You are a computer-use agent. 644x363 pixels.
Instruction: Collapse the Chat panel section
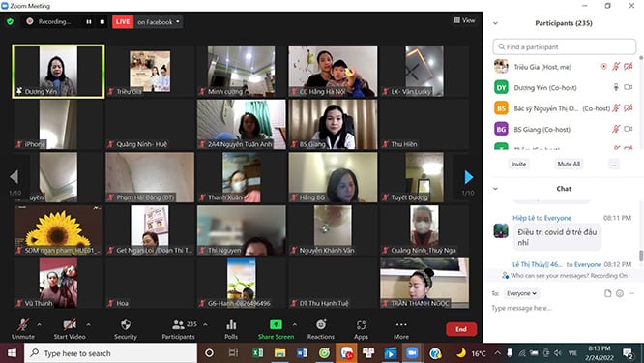pyautogui.click(x=495, y=189)
